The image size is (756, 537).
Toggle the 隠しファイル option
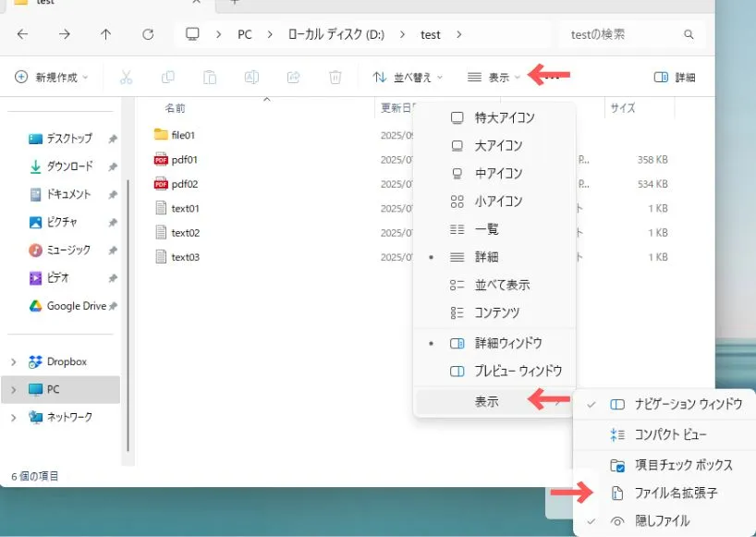tap(662, 521)
